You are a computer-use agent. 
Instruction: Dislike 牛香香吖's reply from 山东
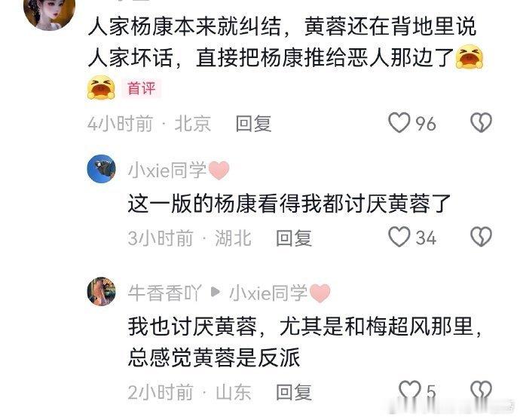click(x=482, y=390)
